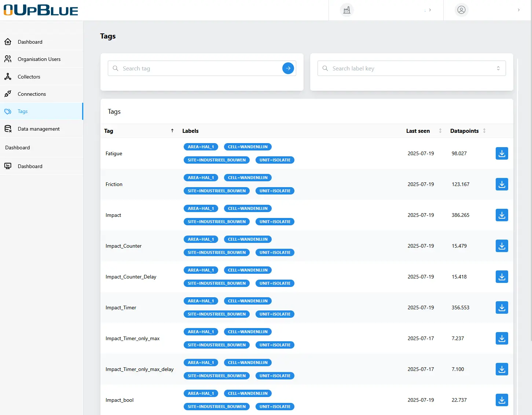Download data for the Impact_bool tag
Screen dimensions: 532x415
click(x=502, y=400)
